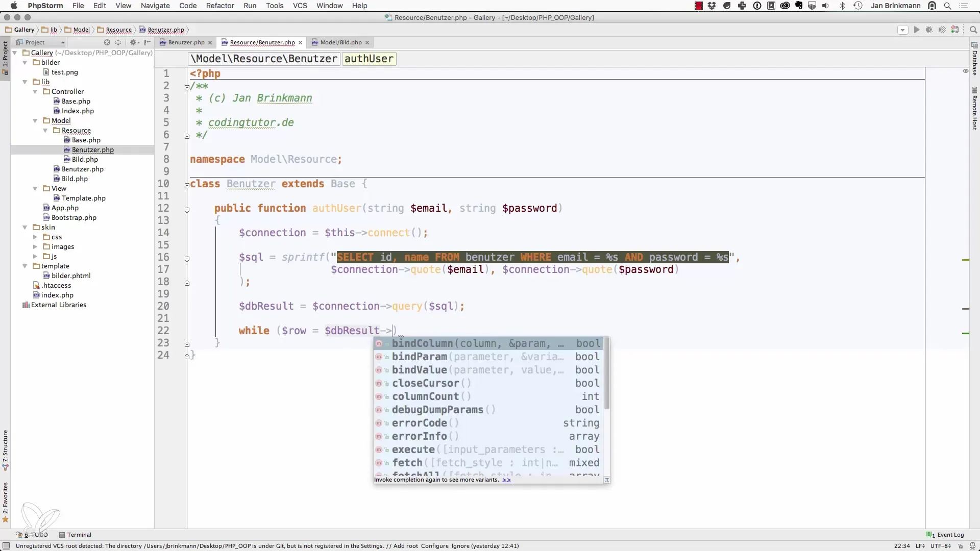Switch to the Benutzer.php editor tab
The image size is (980, 551).
click(186, 42)
